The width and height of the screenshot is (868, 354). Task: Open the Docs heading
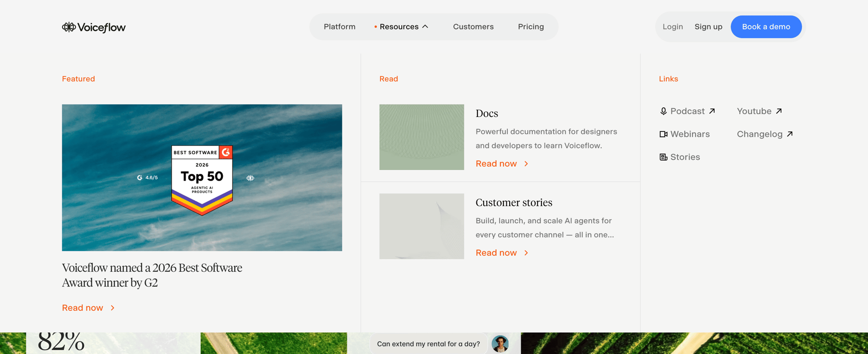point(487,114)
